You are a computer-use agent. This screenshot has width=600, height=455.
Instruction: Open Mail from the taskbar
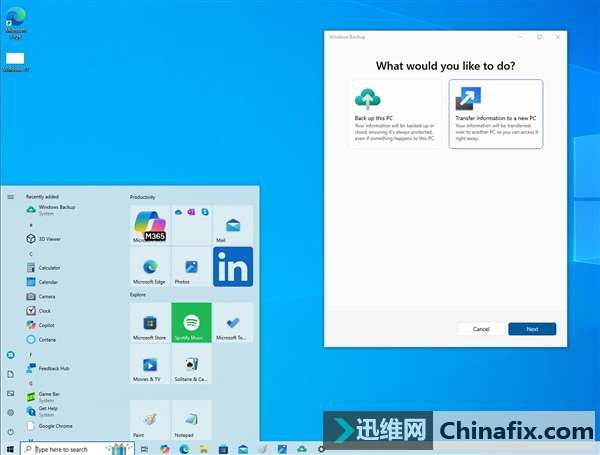[x=243, y=449]
